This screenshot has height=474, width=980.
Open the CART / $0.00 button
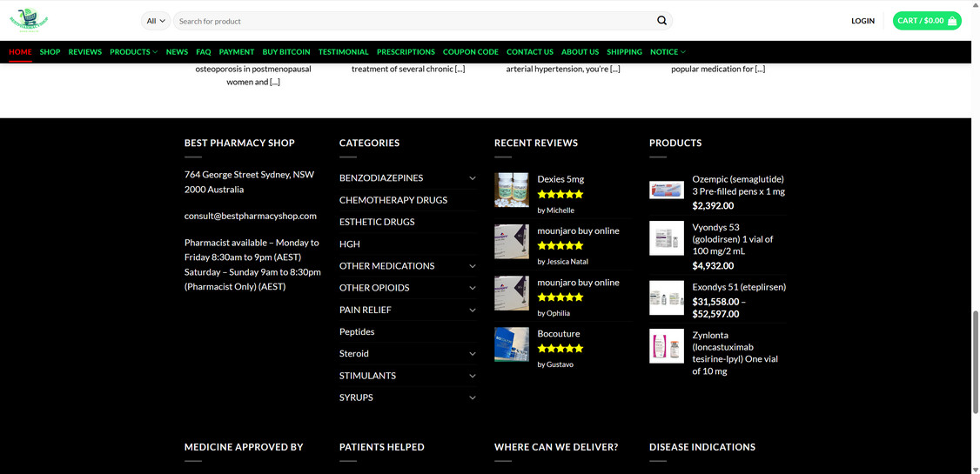tap(927, 21)
